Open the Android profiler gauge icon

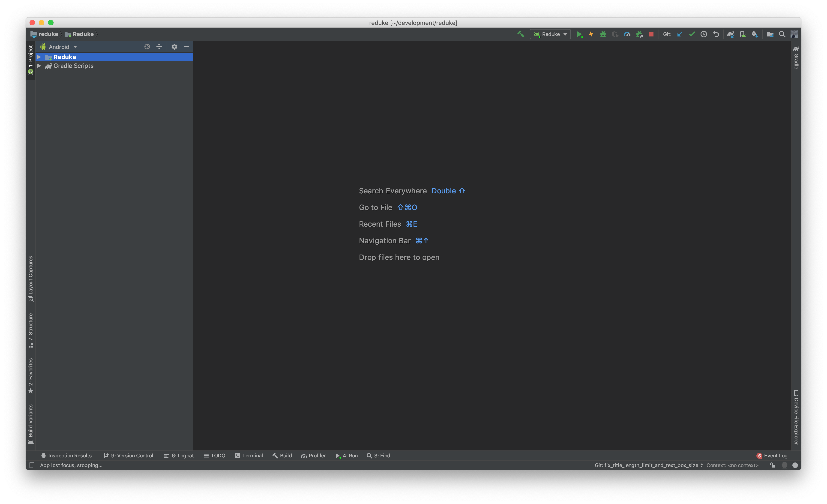(627, 34)
